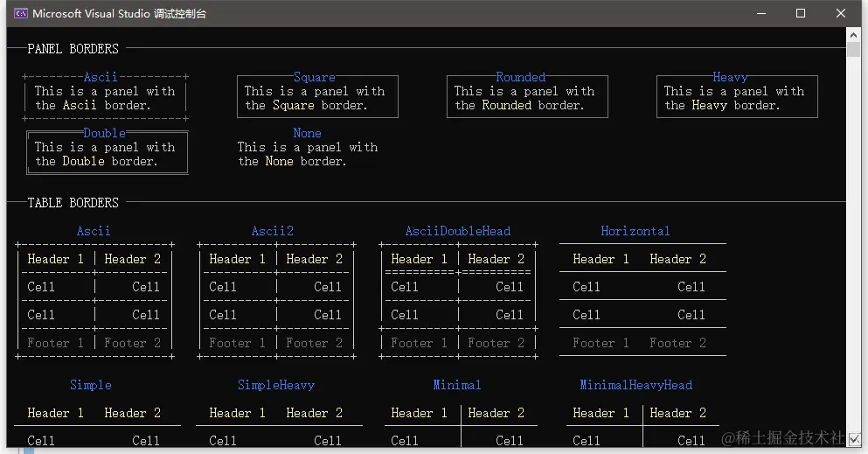Click the Ascii table title under TABLE BORDERS

click(x=94, y=231)
